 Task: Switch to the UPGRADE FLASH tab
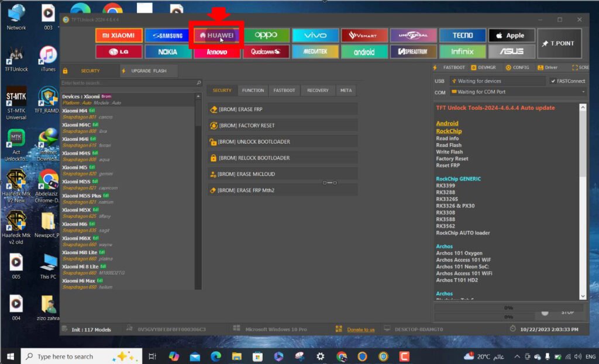click(149, 71)
